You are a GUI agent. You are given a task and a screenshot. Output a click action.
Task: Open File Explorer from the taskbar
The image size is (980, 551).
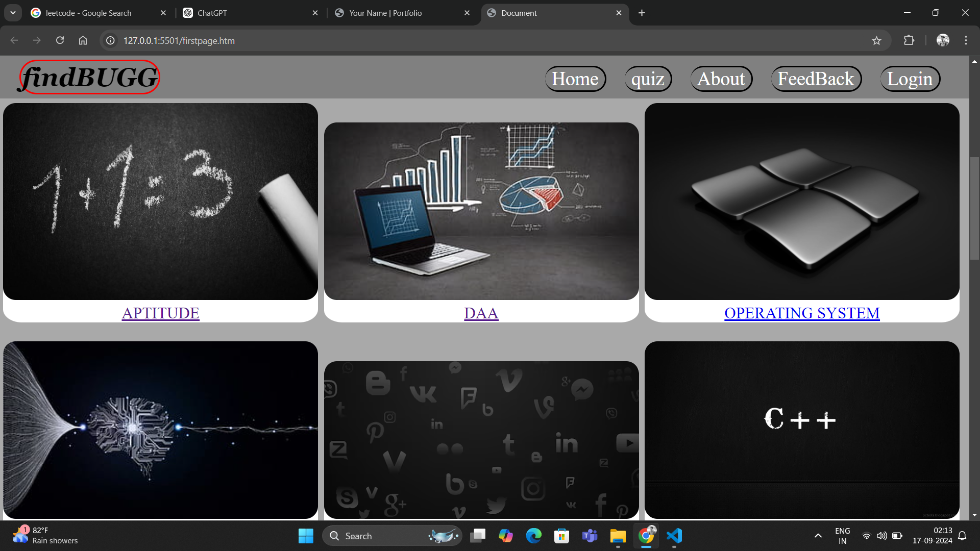pos(618,536)
